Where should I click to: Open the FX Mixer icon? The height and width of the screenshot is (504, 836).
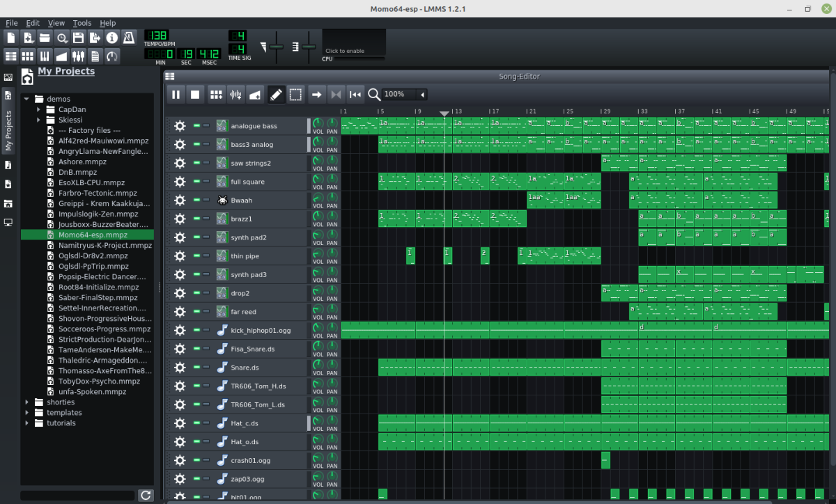(x=79, y=56)
